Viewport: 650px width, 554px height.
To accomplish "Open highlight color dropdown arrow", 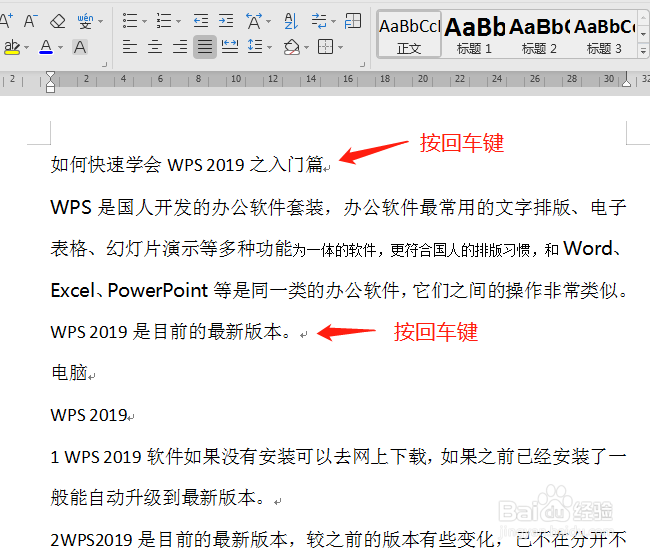I will (x=27, y=48).
